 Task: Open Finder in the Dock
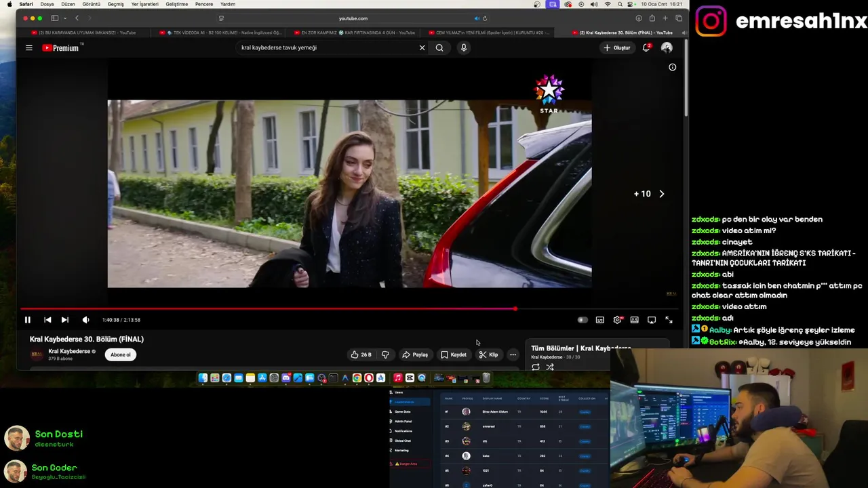(203, 378)
